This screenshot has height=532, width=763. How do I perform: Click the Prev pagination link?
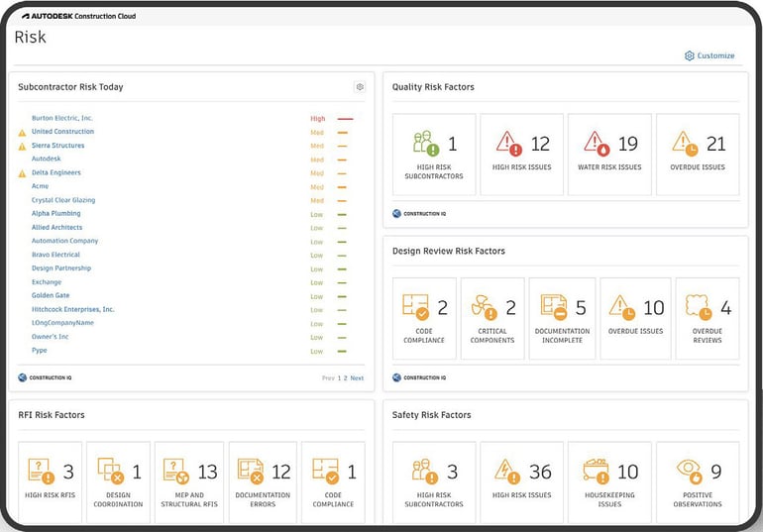[x=328, y=377]
